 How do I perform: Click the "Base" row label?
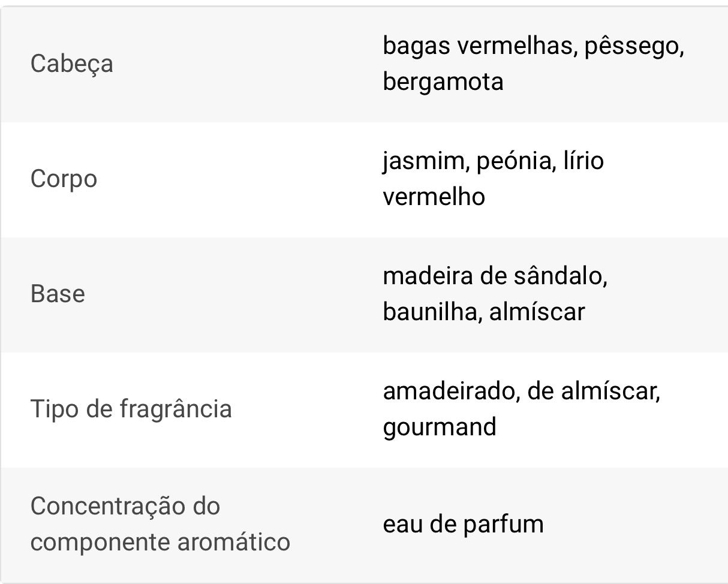point(58,294)
